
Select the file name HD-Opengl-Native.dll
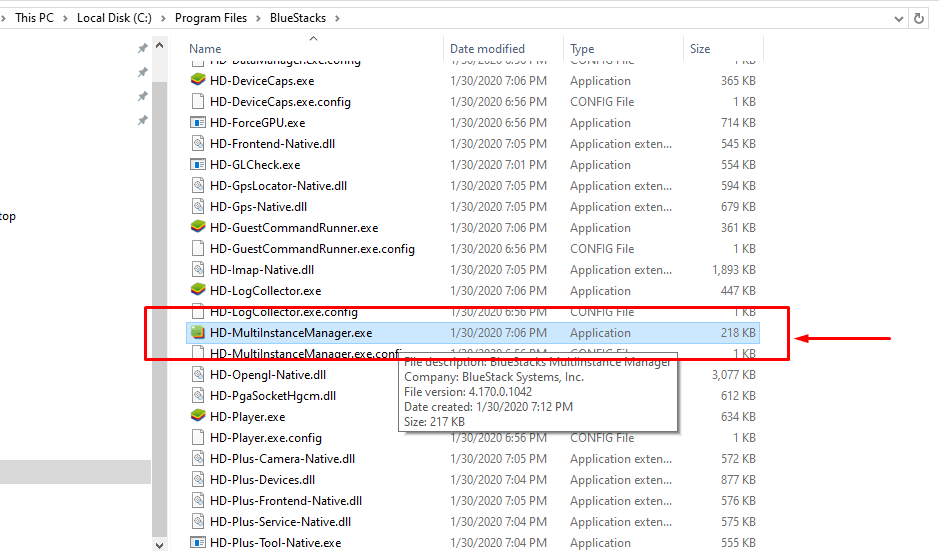tap(268, 374)
